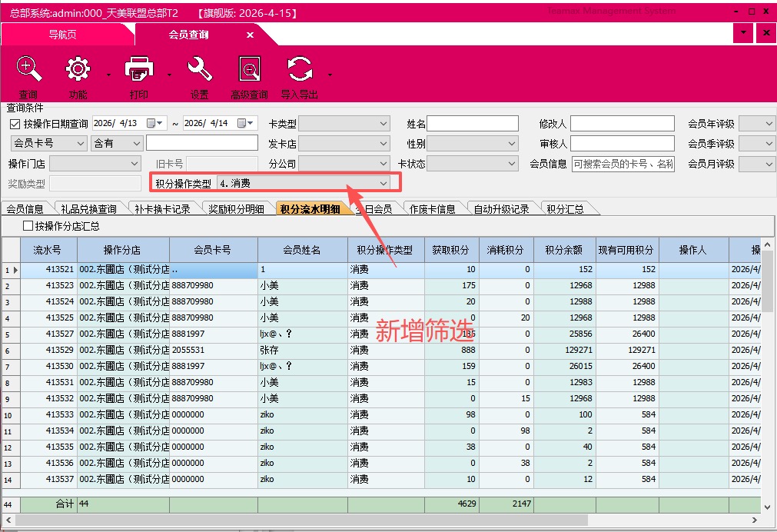Sort by the 获取积分 column header
This screenshot has width=777, height=532.
point(450,250)
